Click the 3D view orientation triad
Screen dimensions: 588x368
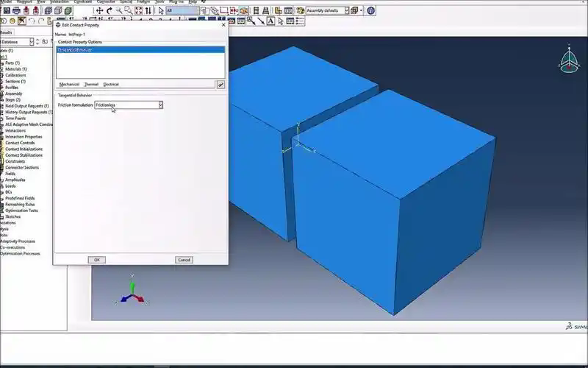570,62
